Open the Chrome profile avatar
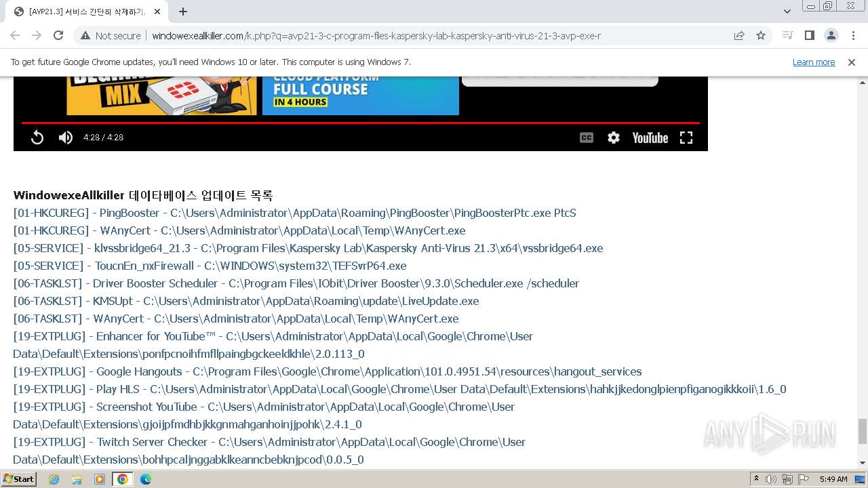 pyautogui.click(x=831, y=35)
